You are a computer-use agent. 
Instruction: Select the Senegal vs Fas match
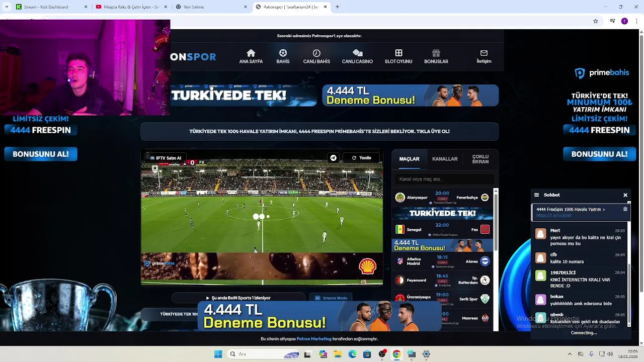coord(442,229)
